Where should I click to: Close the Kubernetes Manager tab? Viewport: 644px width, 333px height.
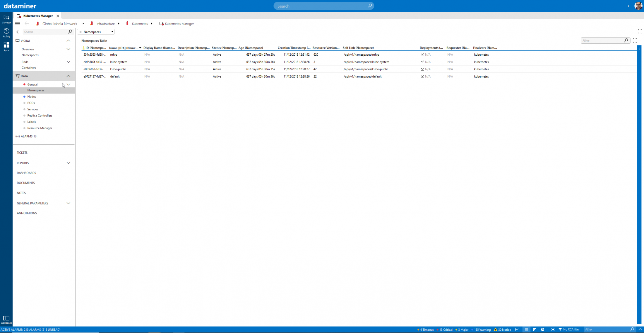coord(58,16)
